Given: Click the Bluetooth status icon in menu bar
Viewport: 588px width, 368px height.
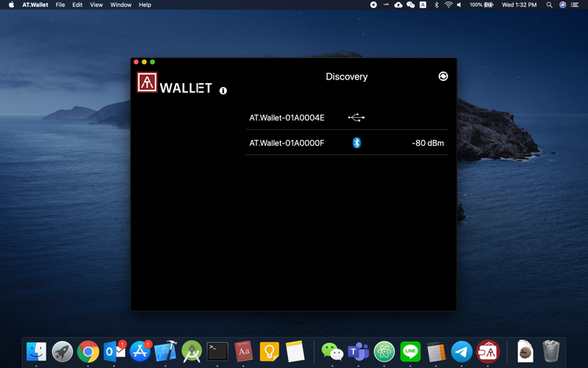Looking at the screenshot, I should tap(436, 4).
